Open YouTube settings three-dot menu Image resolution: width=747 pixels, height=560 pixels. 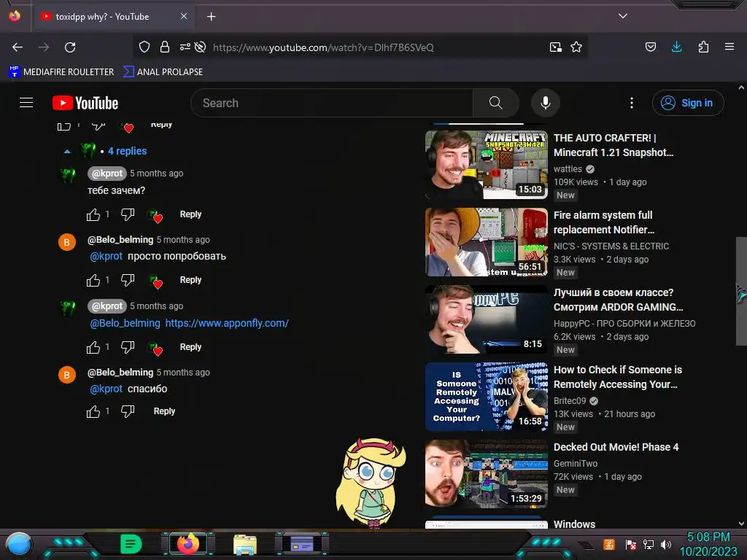point(632,103)
